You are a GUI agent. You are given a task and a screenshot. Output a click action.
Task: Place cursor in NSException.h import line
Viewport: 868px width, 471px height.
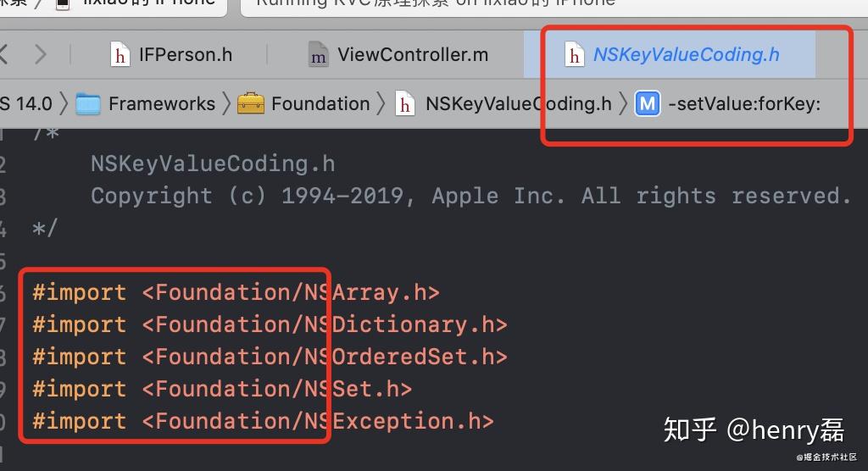[x=263, y=421]
